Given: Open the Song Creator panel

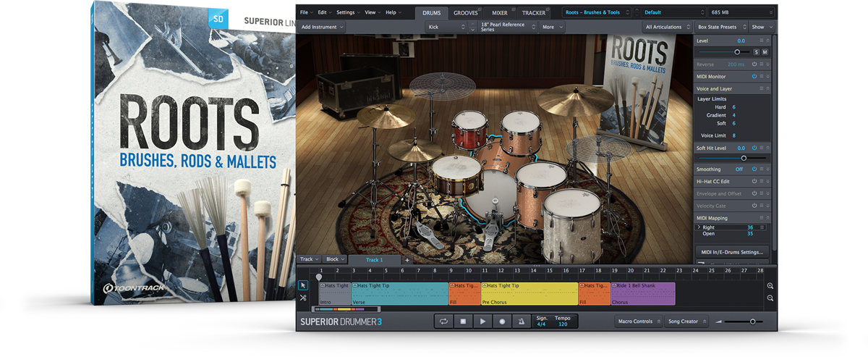Looking at the screenshot, I should pyautogui.click(x=686, y=321).
